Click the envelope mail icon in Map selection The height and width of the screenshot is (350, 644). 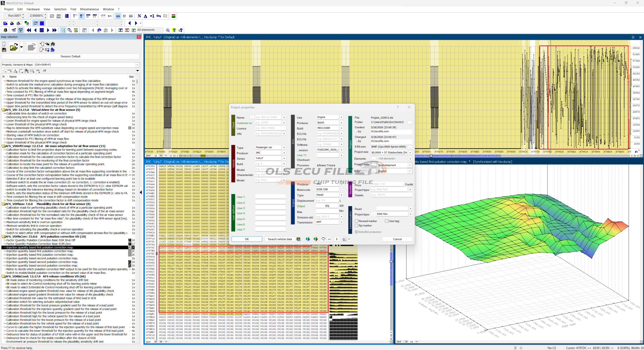point(47,50)
